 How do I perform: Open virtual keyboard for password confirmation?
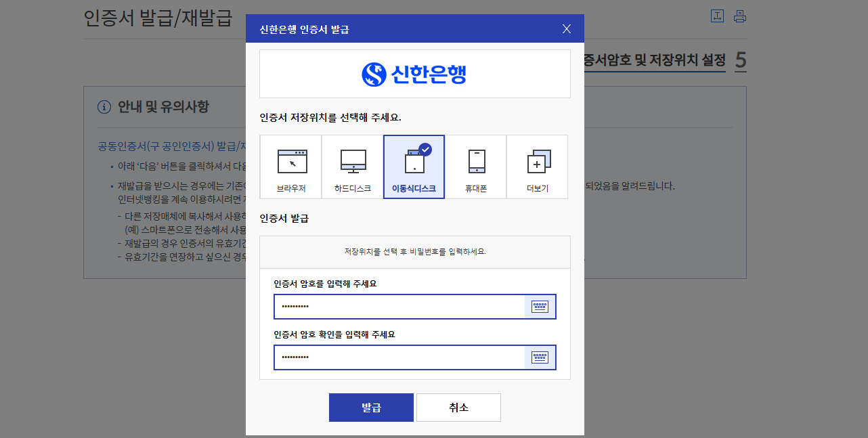click(x=540, y=357)
